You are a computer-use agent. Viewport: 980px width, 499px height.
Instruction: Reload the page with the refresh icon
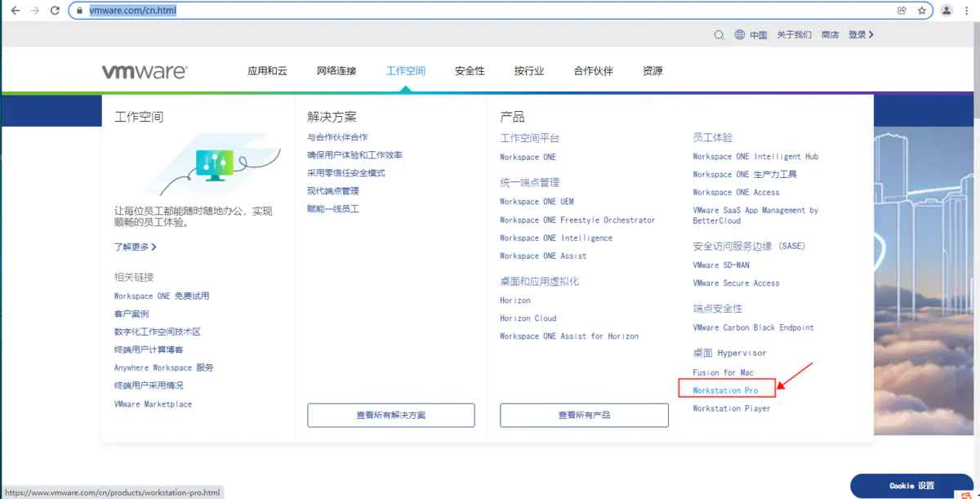coord(56,11)
